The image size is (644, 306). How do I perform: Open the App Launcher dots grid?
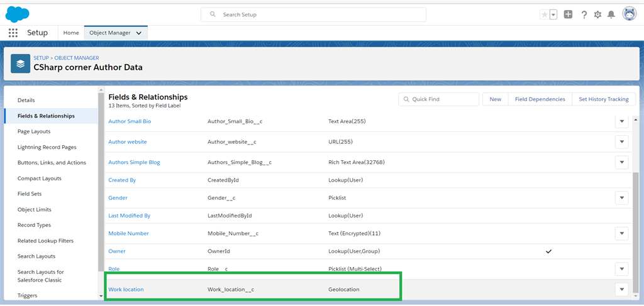point(13,33)
